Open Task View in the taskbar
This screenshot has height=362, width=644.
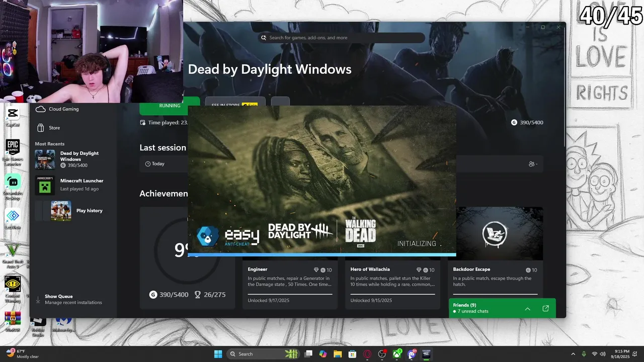pyautogui.click(x=308, y=354)
